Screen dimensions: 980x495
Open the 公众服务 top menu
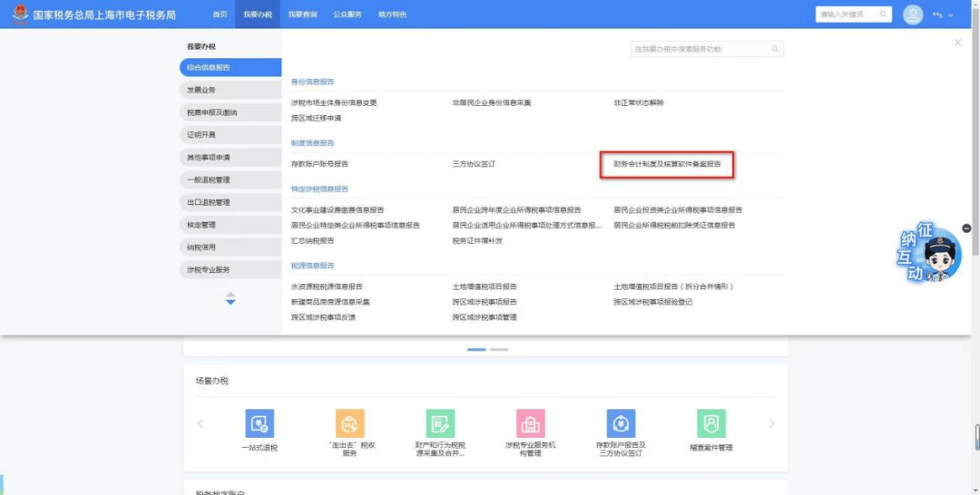[x=347, y=15]
